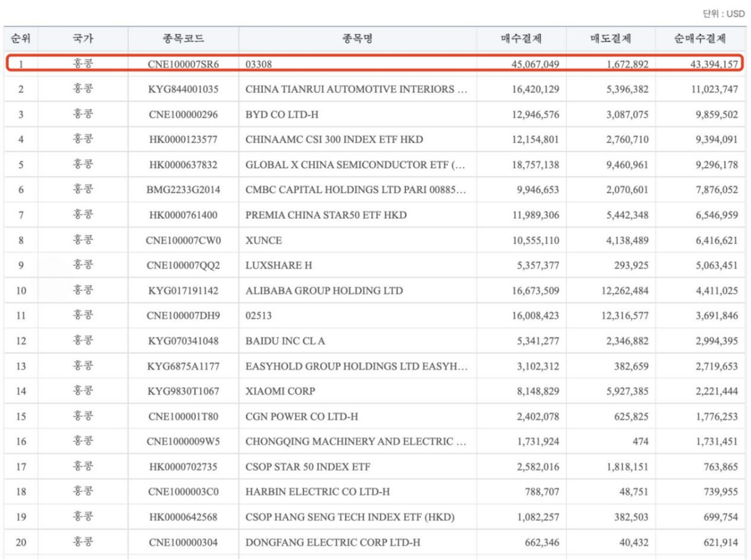Click the 순위 column header

tap(21, 39)
